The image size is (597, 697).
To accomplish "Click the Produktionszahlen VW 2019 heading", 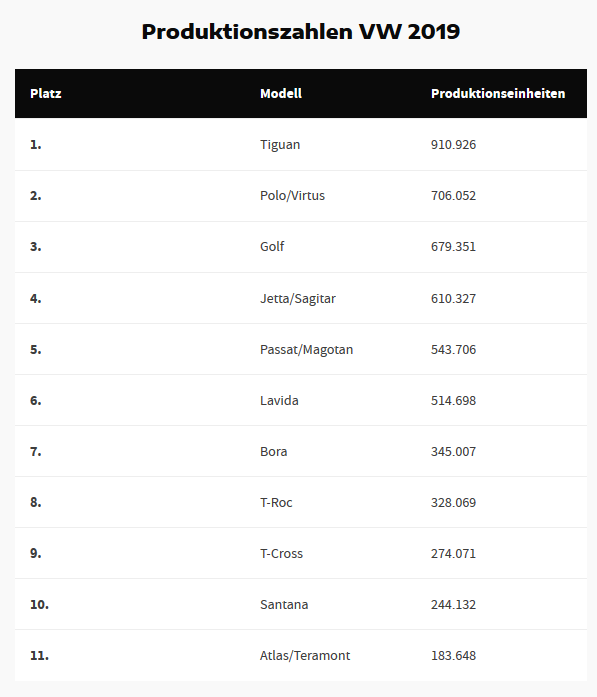I will (x=301, y=32).
